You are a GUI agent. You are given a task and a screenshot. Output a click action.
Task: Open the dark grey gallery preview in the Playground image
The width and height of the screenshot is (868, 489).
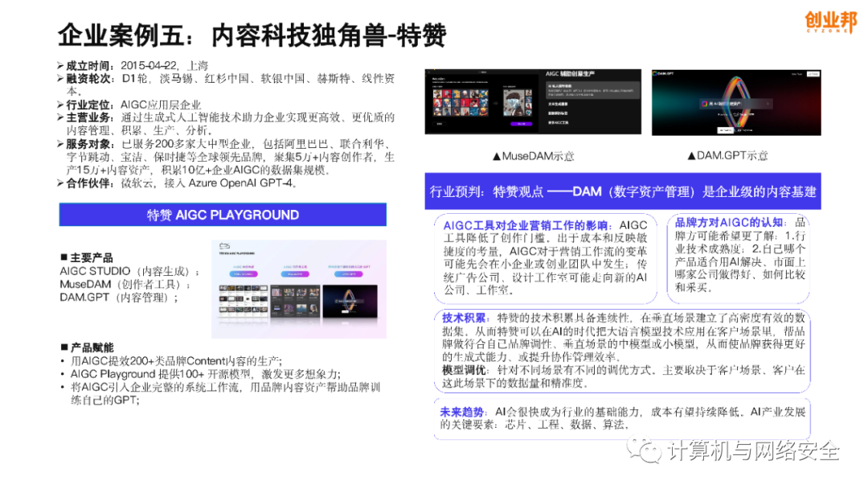(x=295, y=302)
